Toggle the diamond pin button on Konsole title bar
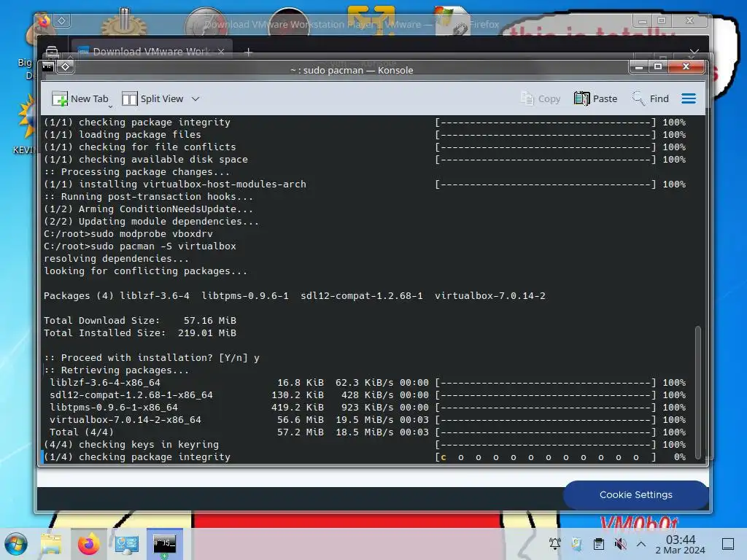 65,66
